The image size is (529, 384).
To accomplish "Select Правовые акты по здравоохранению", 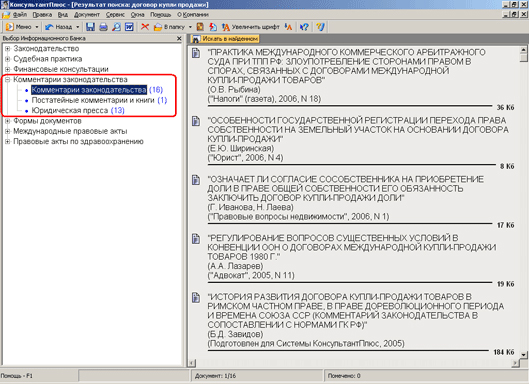I will [78, 142].
